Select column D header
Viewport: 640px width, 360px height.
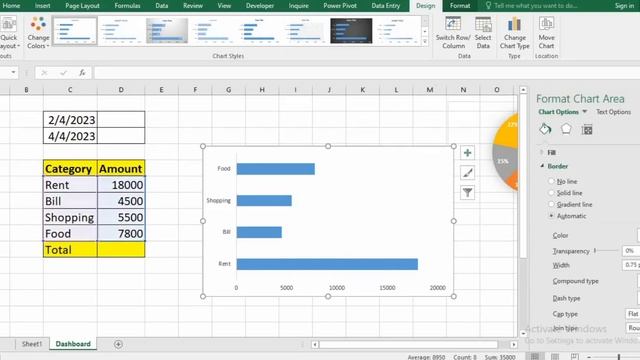[121, 89]
